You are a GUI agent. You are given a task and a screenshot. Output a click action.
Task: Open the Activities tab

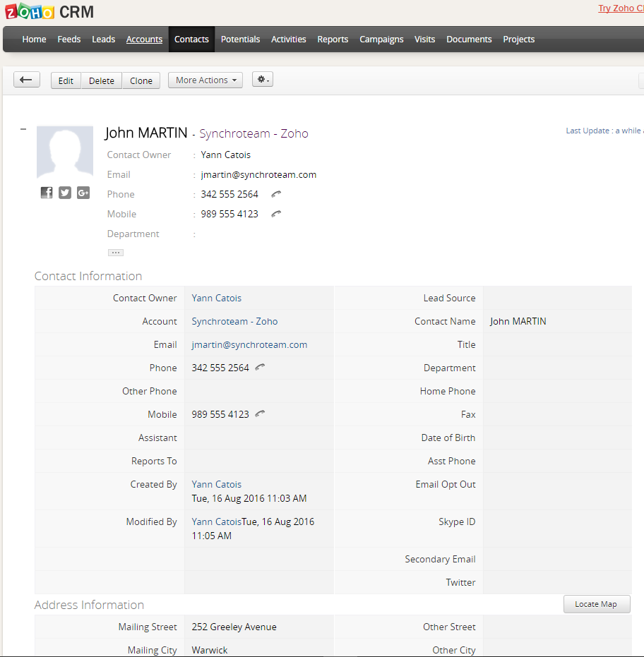coord(288,40)
